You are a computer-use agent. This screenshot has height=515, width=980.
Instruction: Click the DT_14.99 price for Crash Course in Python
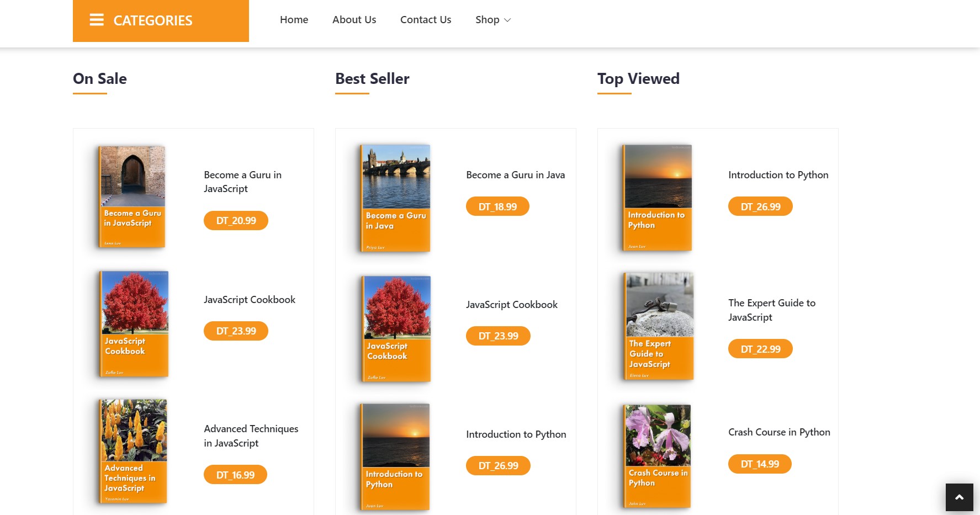coord(760,464)
